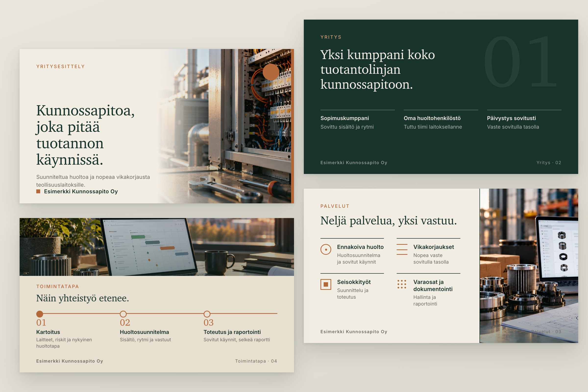
Task: Click the PALVELUT label on the services slide
Action: (335, 206)
